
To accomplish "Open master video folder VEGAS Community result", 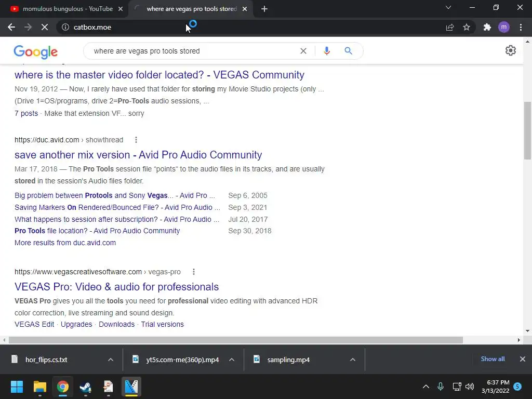I will (x=159, y=75).
